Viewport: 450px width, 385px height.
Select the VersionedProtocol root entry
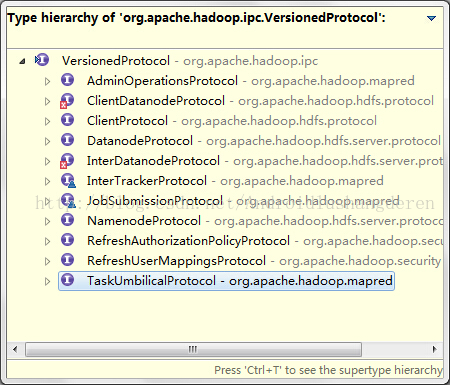(x=190, y=61)
